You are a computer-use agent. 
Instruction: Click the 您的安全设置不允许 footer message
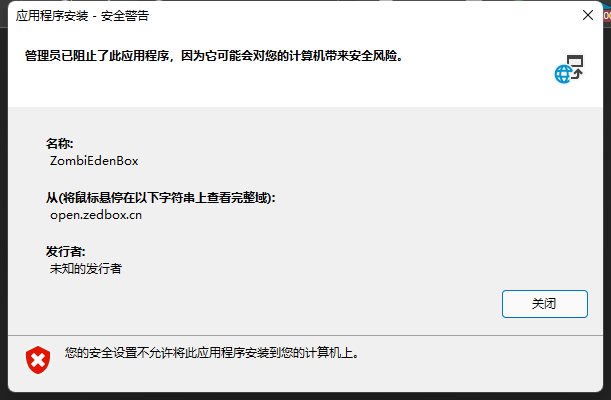coord(212,353)
